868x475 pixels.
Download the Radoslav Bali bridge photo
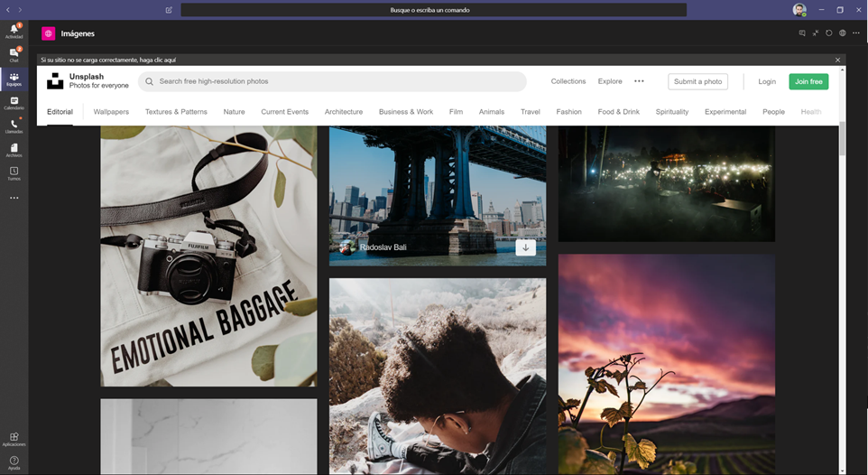coord(525,247)
